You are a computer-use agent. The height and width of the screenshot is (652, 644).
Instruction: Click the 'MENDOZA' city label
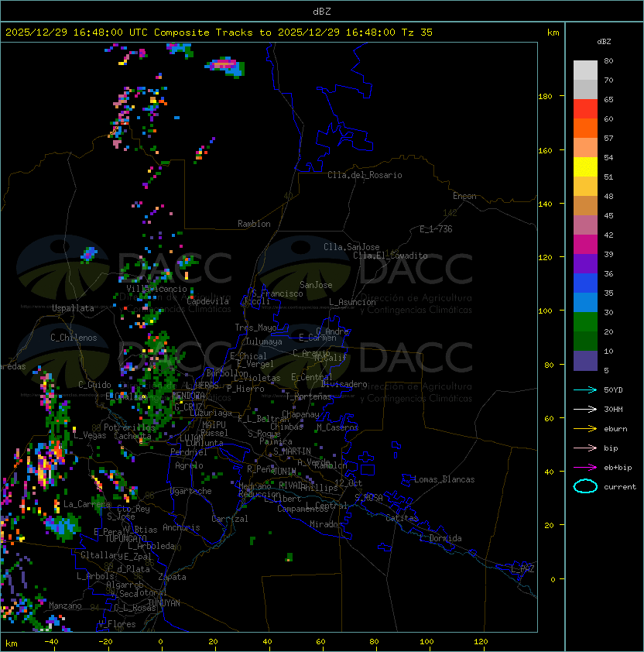coord(188,395)
